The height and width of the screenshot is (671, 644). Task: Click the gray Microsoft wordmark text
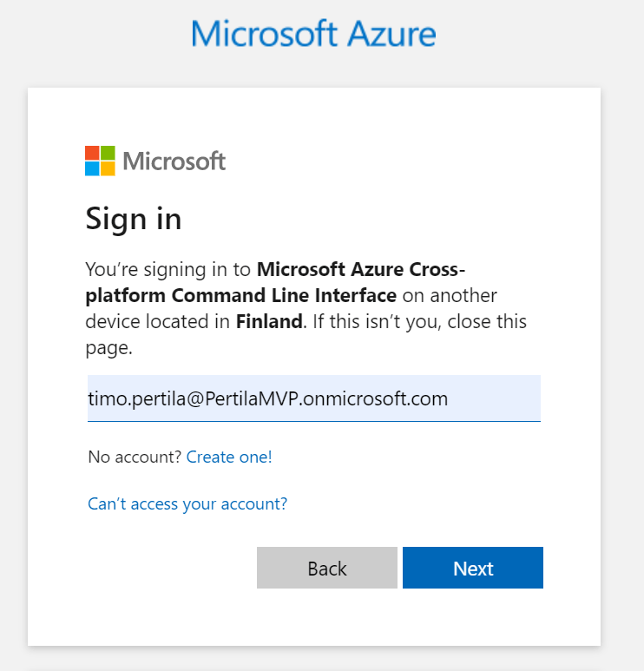[174, 161]
